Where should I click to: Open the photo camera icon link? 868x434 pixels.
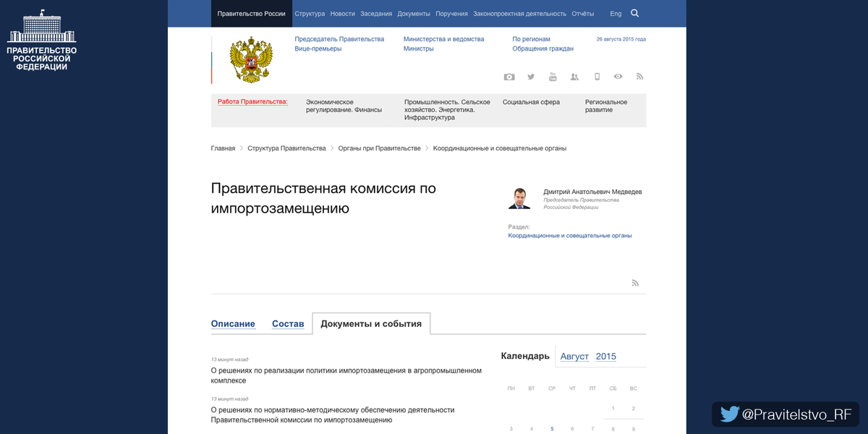coord(509,77)
